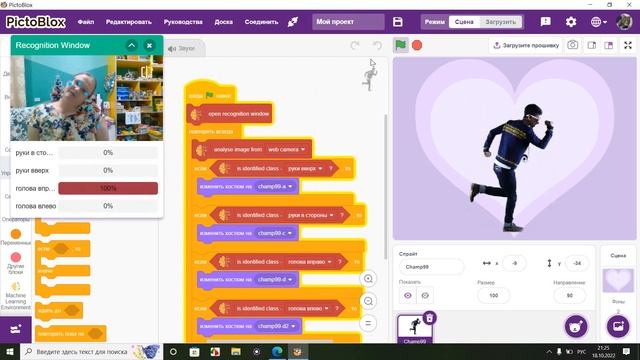The height and width of the screenshot is (360, 640).
Task: Open the champ99-c costume dropdown
Action: tap(275, 233)
